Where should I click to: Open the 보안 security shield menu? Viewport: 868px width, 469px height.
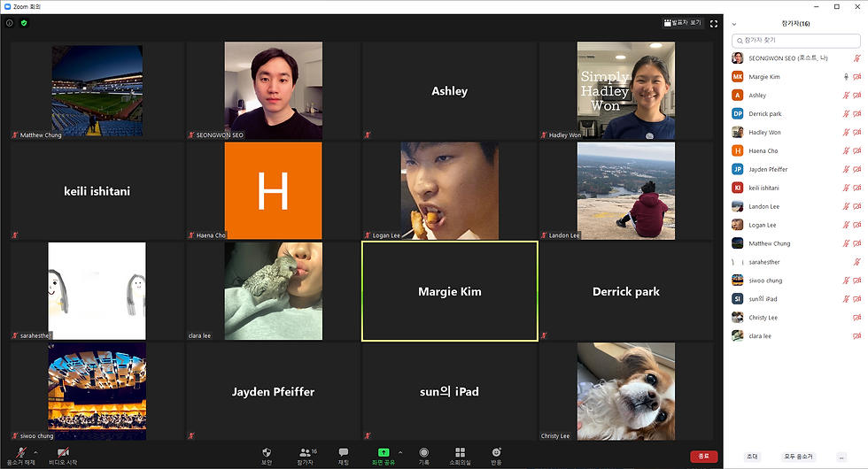pos(267,456)
